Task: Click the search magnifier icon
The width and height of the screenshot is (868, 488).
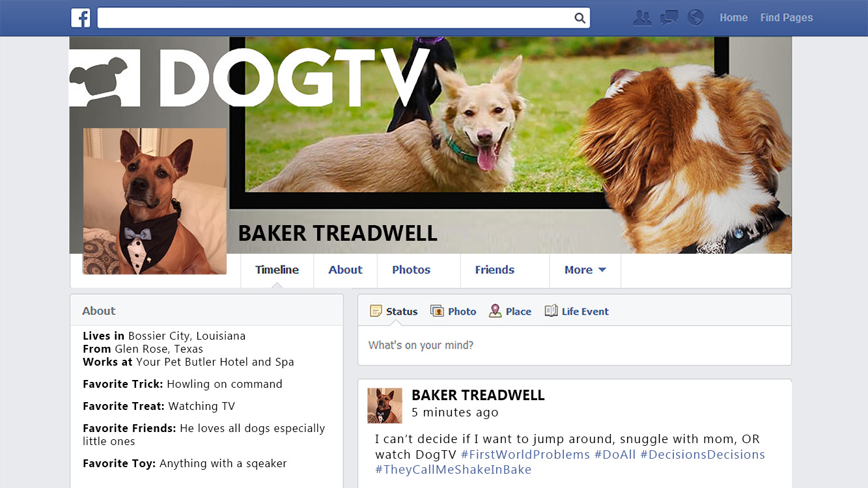Action: point(580,18)
